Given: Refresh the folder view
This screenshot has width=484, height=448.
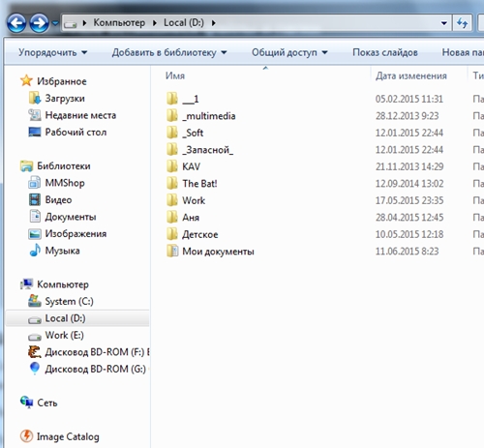Looking at the screenshot, I should (x=463, y=23).
